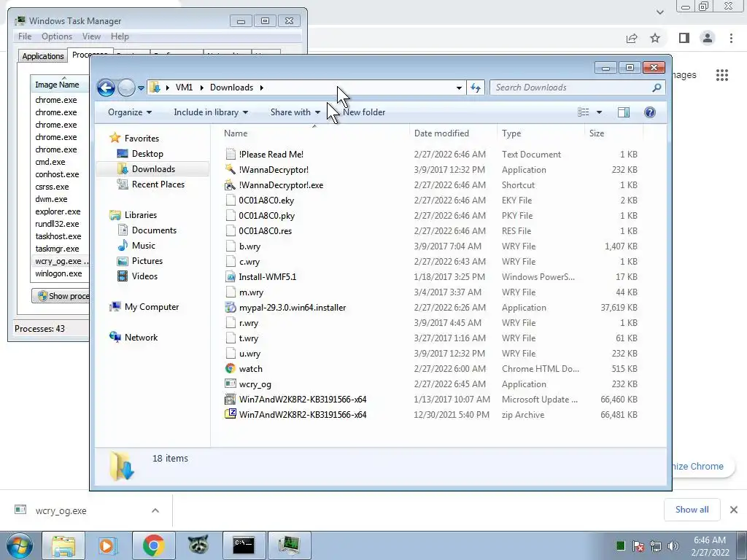
Task: Click the Windows Start button
Action: [19, 545]
